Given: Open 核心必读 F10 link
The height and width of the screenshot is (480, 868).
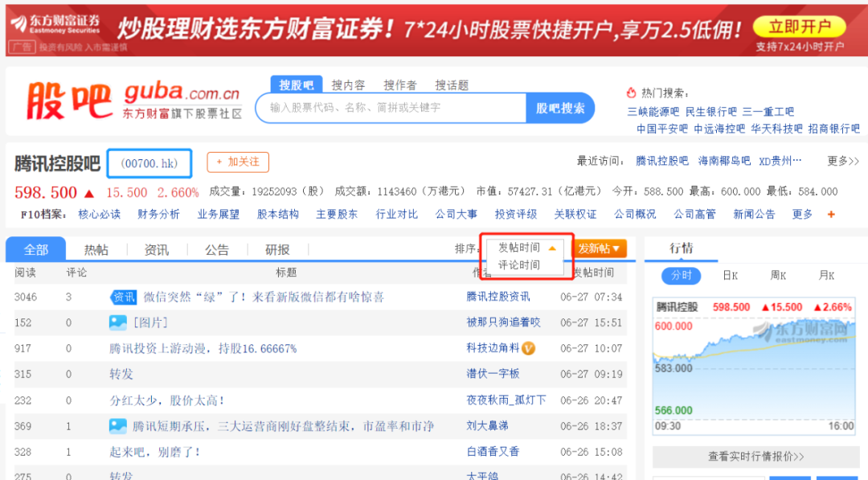Looking at the screenshot, I should coord(99,214).
